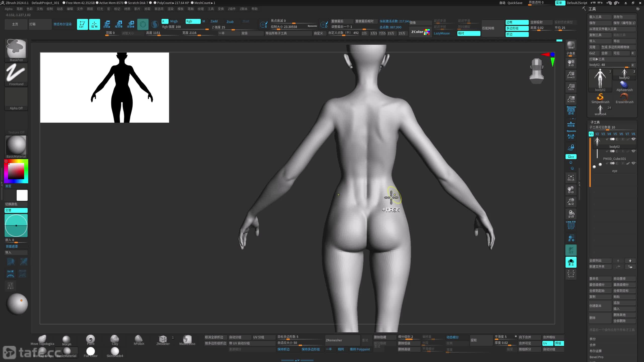Image resolution: width=644 pixels, height=362 pixels.
Task: Select the Move (移动轴) gizmo tool
Action: pos(107,24)
